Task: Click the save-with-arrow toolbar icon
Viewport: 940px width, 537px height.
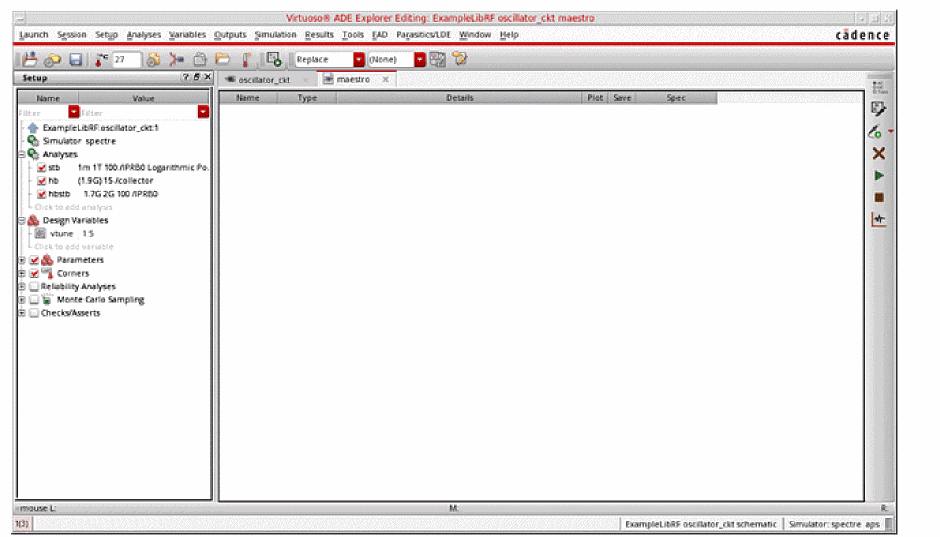Action: (29, 59)
